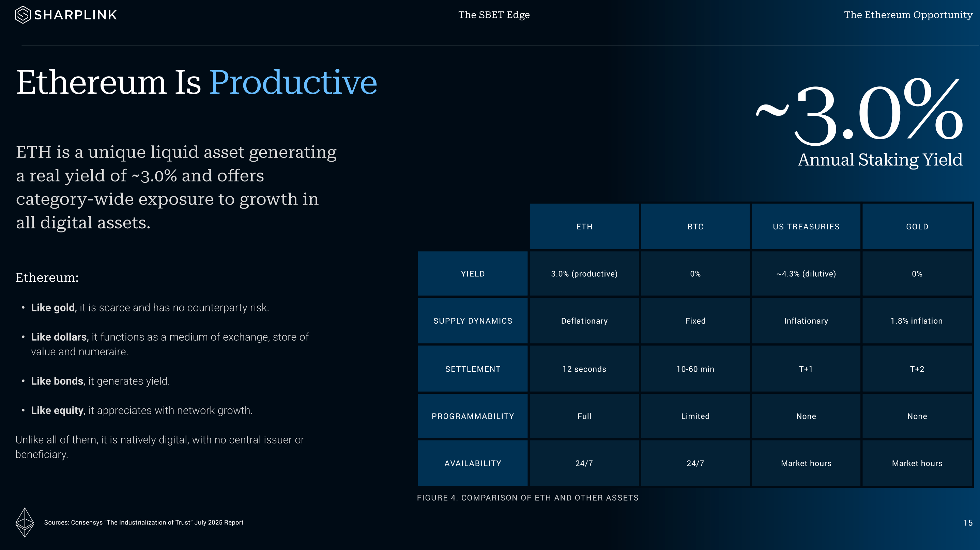Click the Ethereum diamond logo icon
This screenshot has width=980, height=550.
click(x=25, y=522)
